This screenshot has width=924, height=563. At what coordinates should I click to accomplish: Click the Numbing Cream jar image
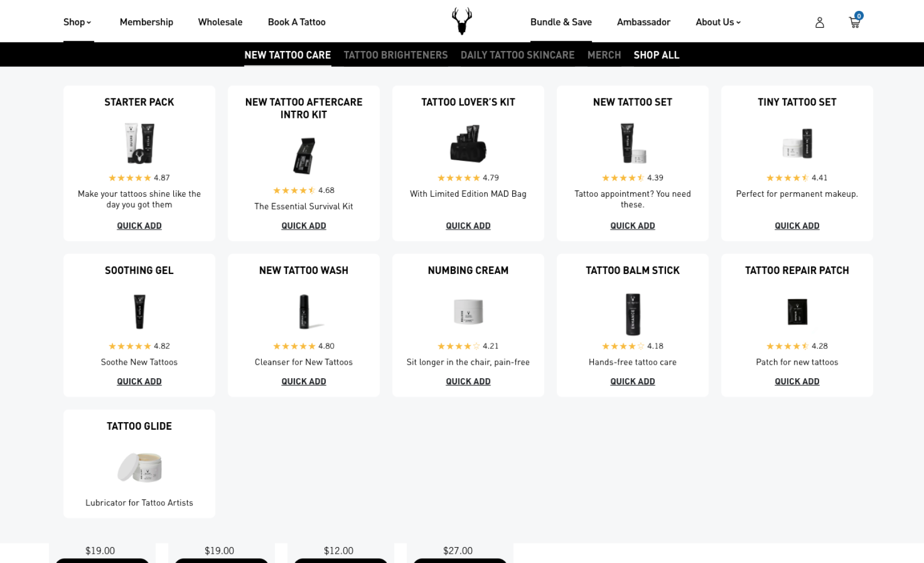pyautogui.click(x=468, y=312)
